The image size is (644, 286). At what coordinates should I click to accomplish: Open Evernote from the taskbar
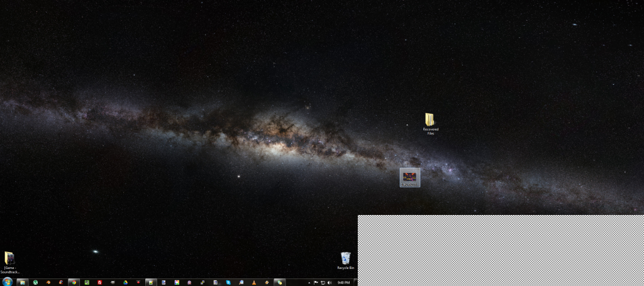pyautogui.click(x=87, y=282)
